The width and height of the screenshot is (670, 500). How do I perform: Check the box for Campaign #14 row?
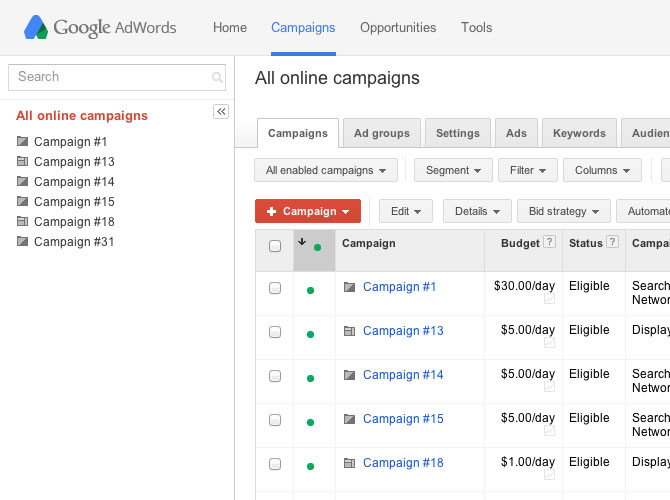275,376
